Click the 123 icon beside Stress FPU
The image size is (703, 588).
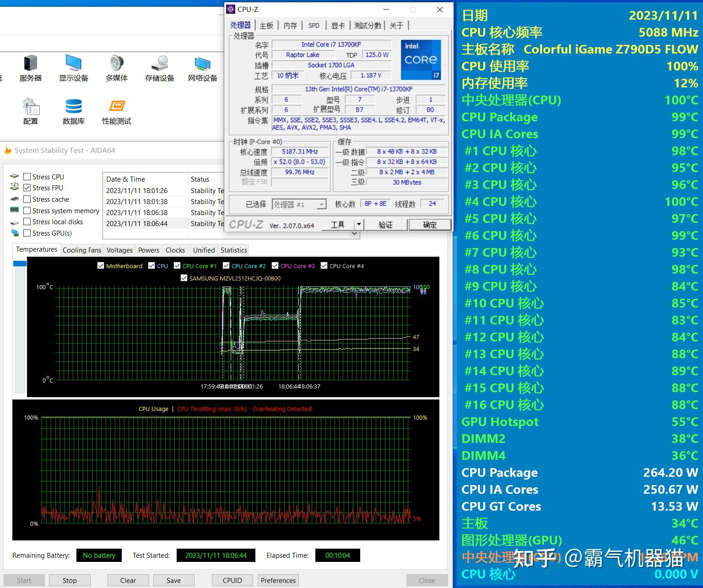point(15,188)
